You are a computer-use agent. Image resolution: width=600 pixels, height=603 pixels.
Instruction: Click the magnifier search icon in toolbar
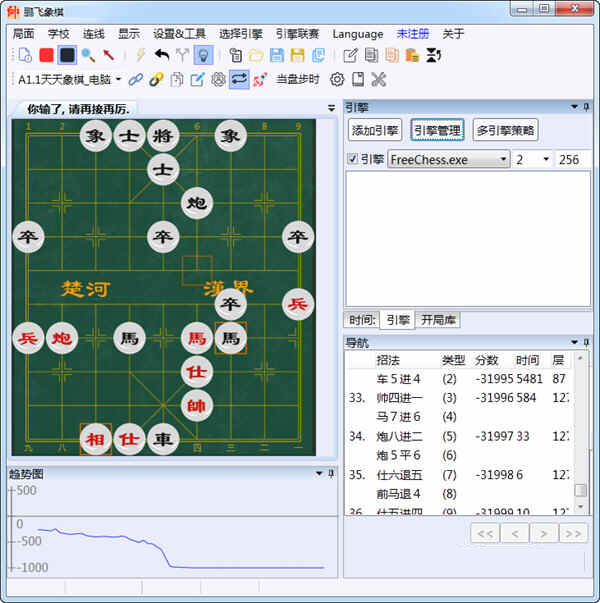pos(88,55)
